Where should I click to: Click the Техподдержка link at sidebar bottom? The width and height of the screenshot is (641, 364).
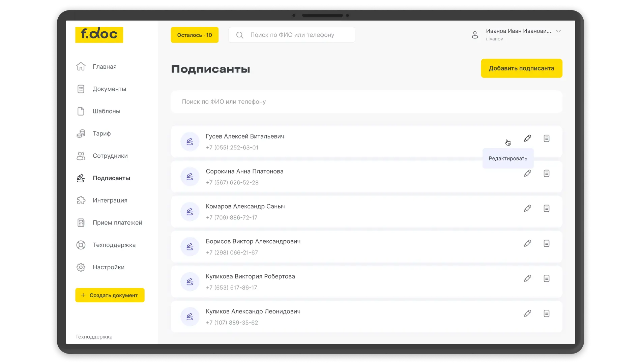point(94,337)
